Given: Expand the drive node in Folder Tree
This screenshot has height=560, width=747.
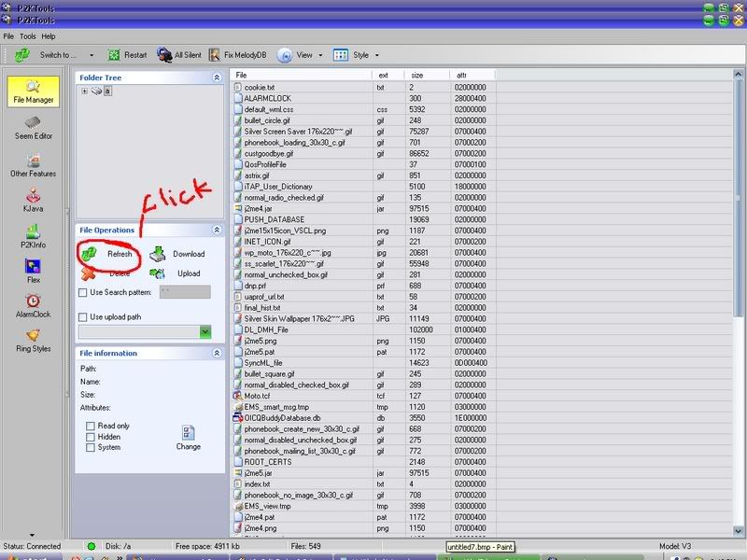Looking at the screenshot, I should tap(84, 91).
